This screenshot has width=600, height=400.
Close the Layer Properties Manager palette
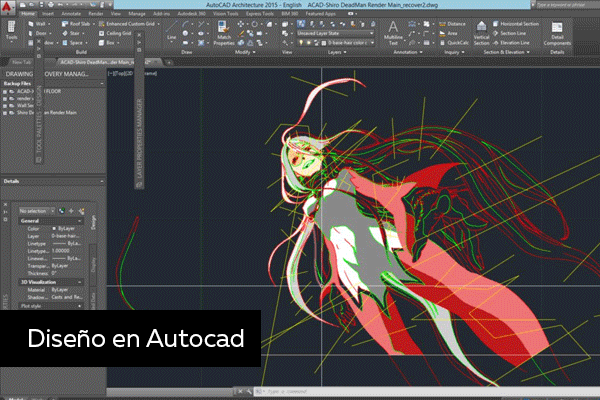pos(139,35)
